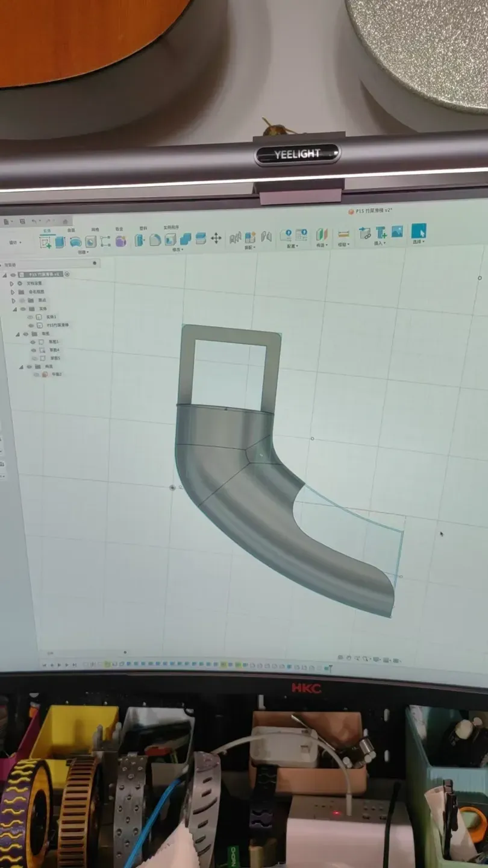488x868 pixels.
Task: Switch to the 实体 solid tab
Action: click(47, 231)
